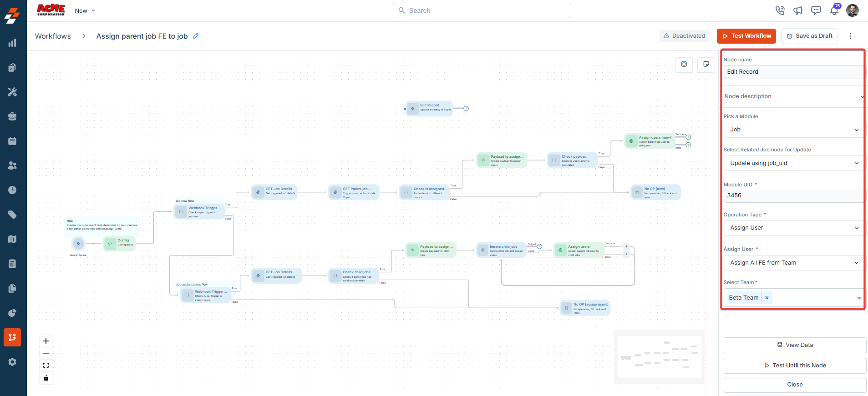Toggle the canvas lock icon

(46, 378)
